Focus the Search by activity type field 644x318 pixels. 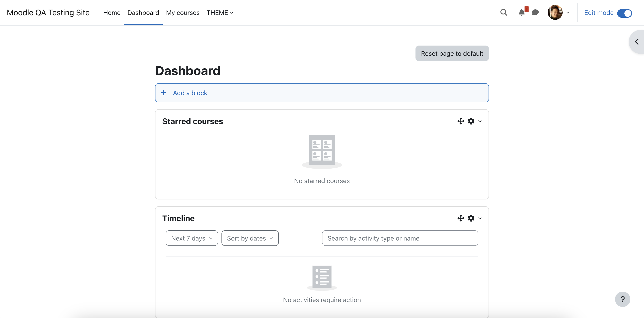click(400, 238)
